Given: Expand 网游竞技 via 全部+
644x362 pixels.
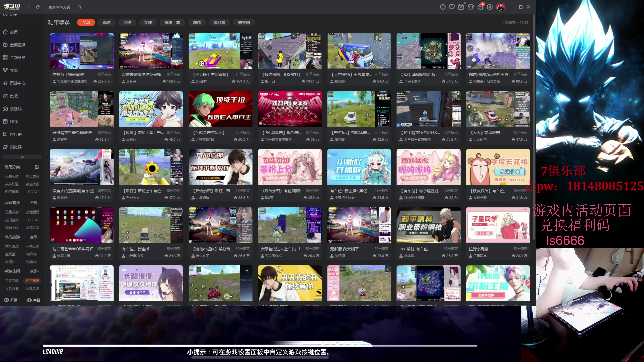Looking at the screenshot, I should tap(35, 203).
